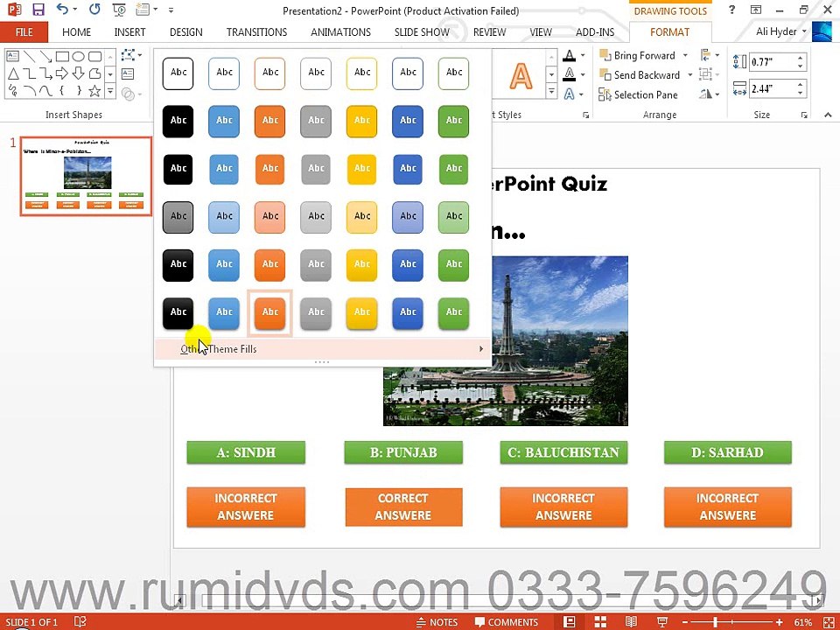Open the SLIDE SHOW tab

(422, 32)
